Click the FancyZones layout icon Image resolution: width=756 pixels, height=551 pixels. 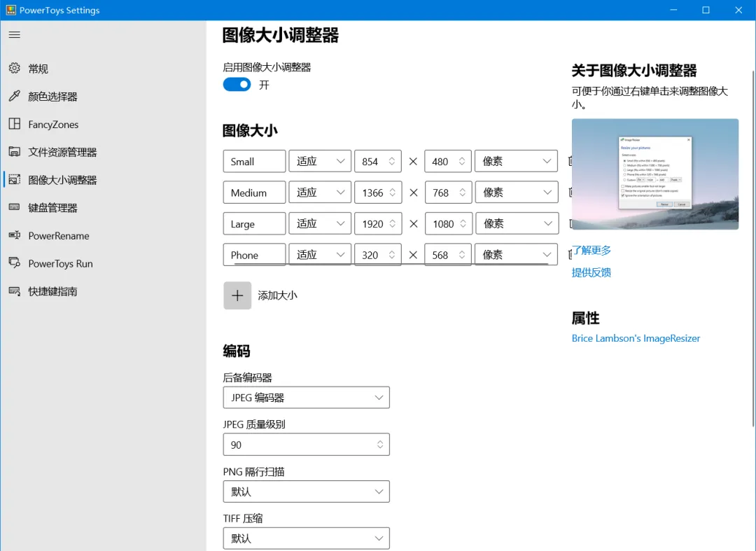tap(15, 124)
